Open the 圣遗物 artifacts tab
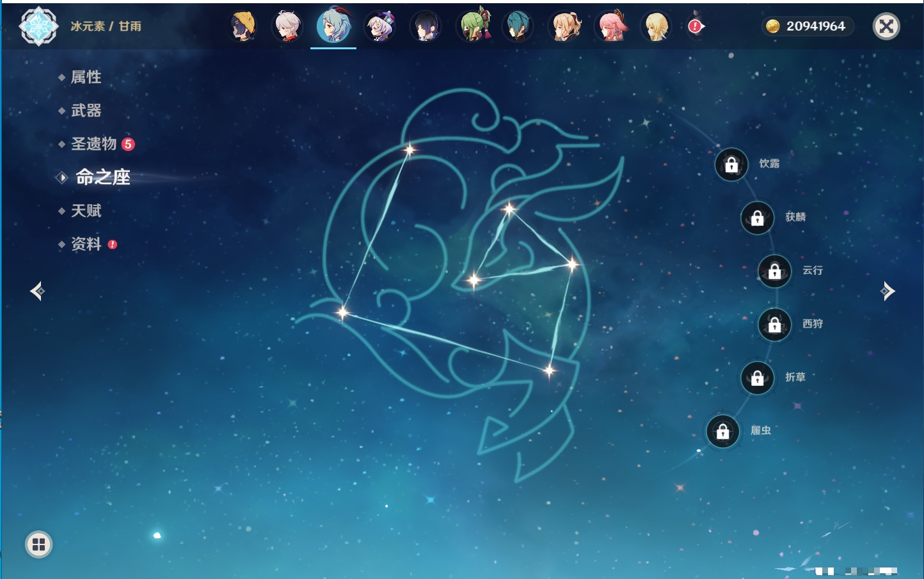This screenshot has width=924, height=579. click(93, 144)
